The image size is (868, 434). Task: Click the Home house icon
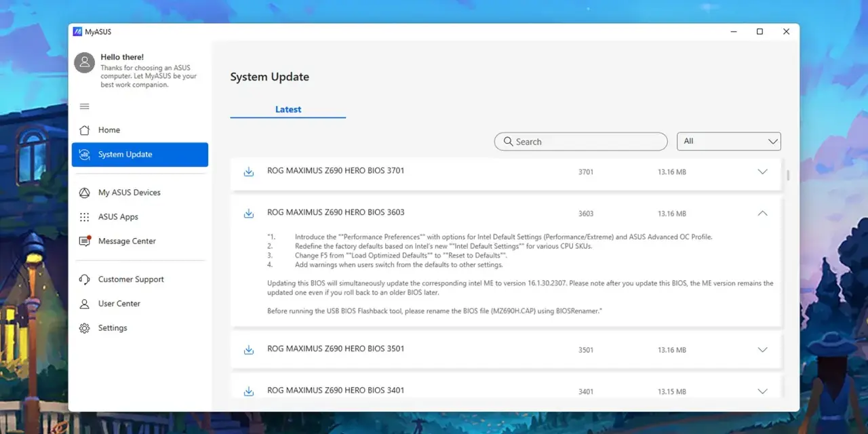(x=85, y=130)
